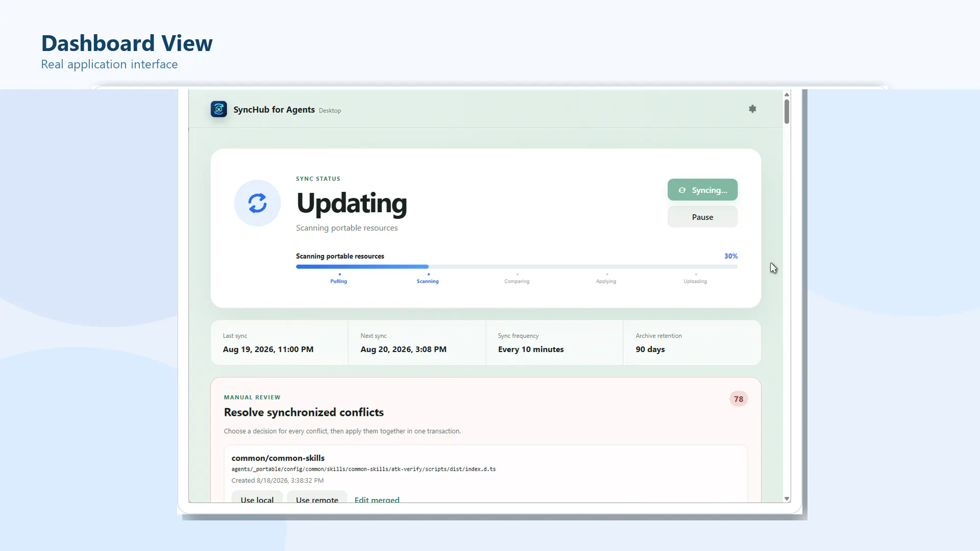Screen dimensions: 980x551
Task: Click the common/common-skills conflict title
Action: pyautogui.click(x=278, y=458)
